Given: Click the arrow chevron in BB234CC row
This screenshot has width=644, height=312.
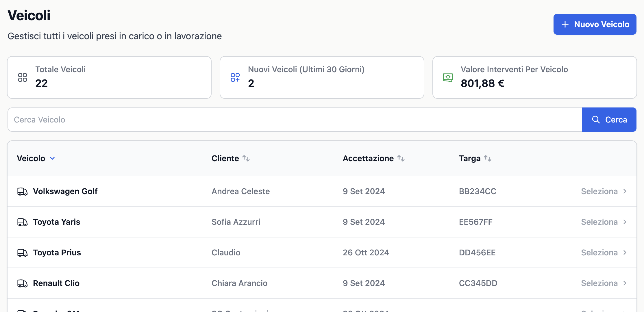Looking at the screenshot, I should 625,191.
